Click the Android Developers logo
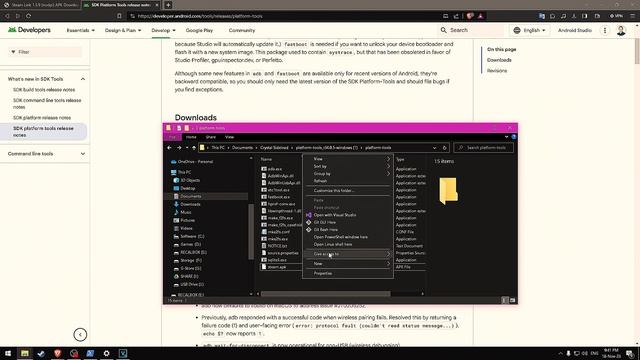 click(x=29, y=30)
